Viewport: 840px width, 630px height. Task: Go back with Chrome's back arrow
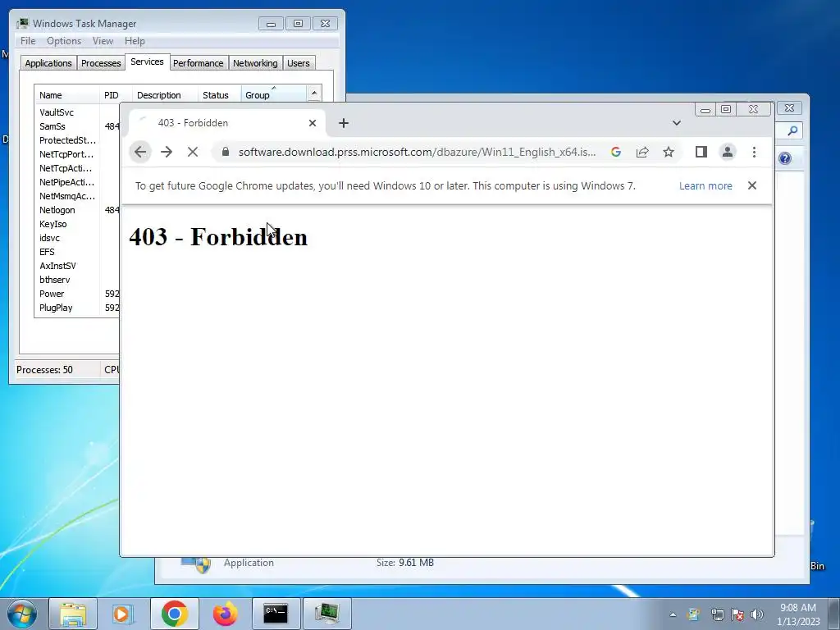click(140, 152)
